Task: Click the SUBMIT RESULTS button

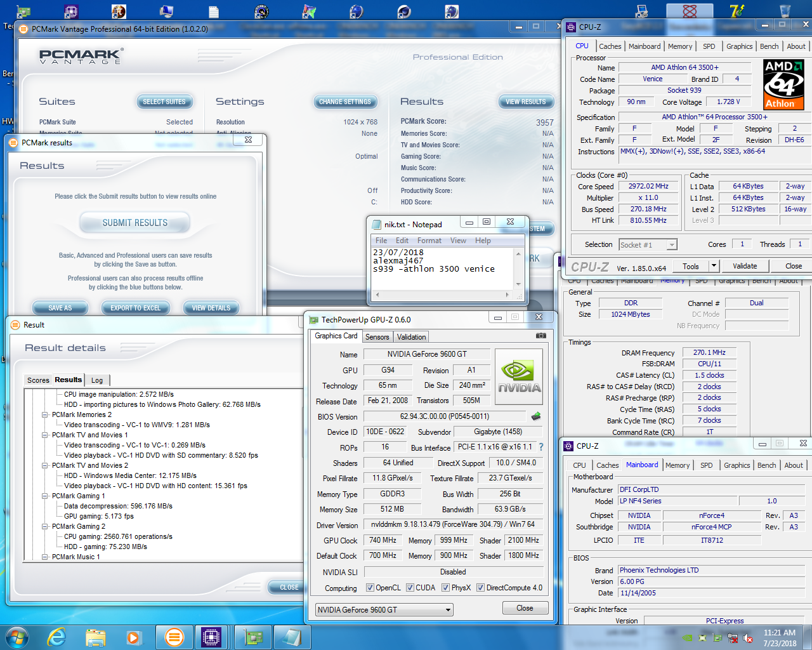Action: (134, 223)
